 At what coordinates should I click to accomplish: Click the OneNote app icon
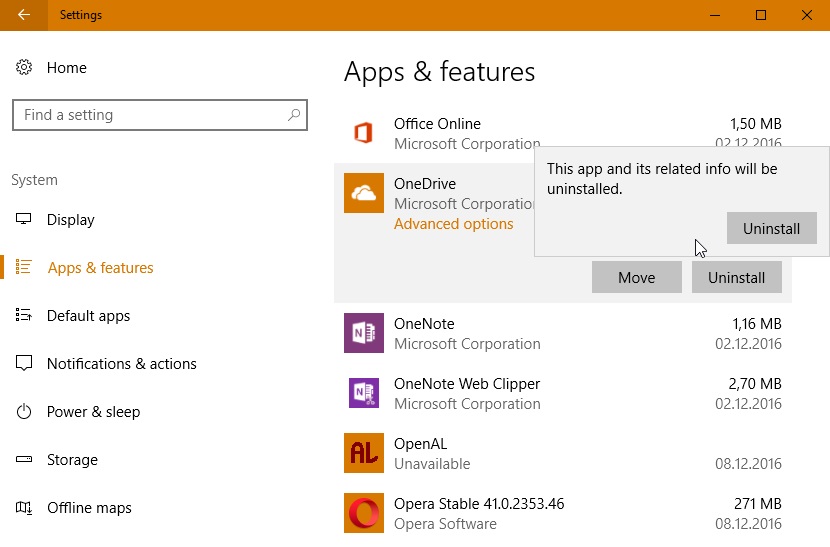(364, 333)
